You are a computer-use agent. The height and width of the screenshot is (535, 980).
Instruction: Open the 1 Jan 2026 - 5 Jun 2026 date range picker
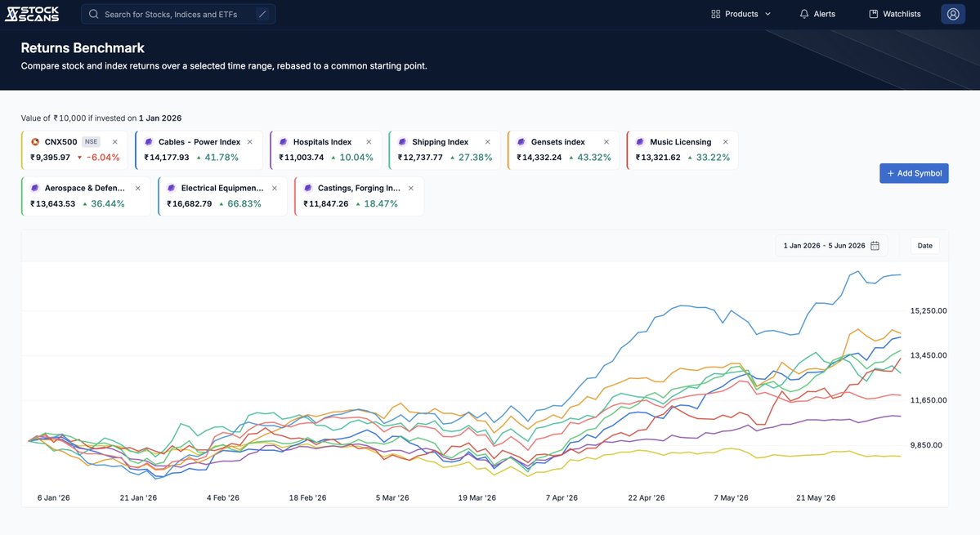click(831, 245)
